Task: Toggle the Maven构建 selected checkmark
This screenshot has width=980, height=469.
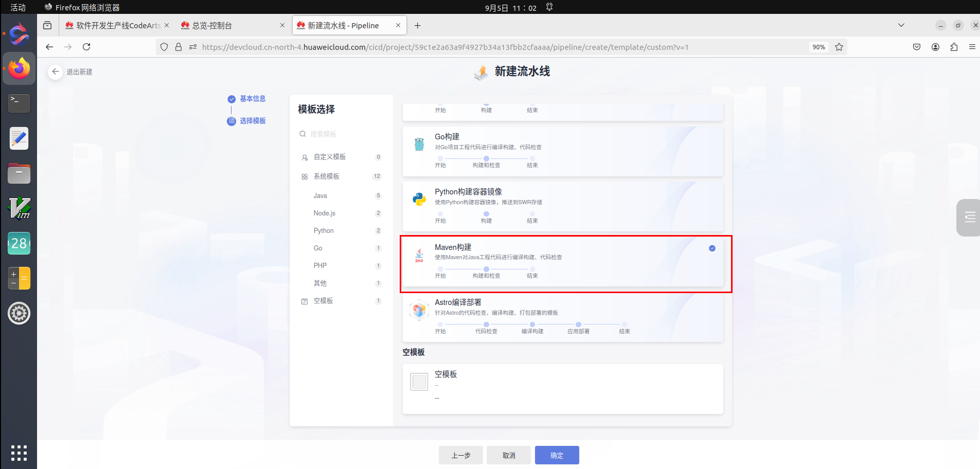Action: (712, 248)
